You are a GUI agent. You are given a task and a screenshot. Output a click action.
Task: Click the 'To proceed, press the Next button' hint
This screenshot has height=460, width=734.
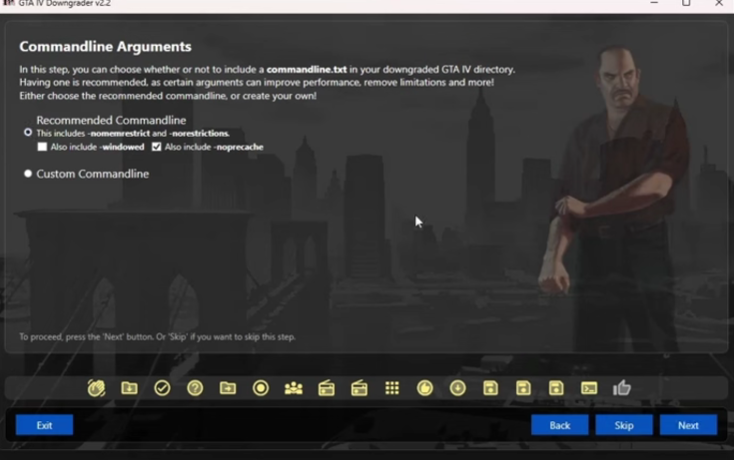157,336
